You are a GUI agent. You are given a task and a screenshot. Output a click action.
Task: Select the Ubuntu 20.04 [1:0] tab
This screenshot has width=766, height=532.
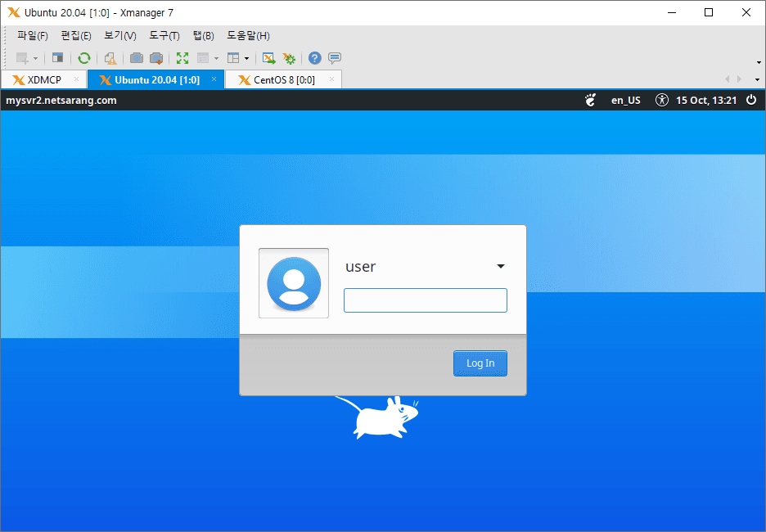(156, 79)
